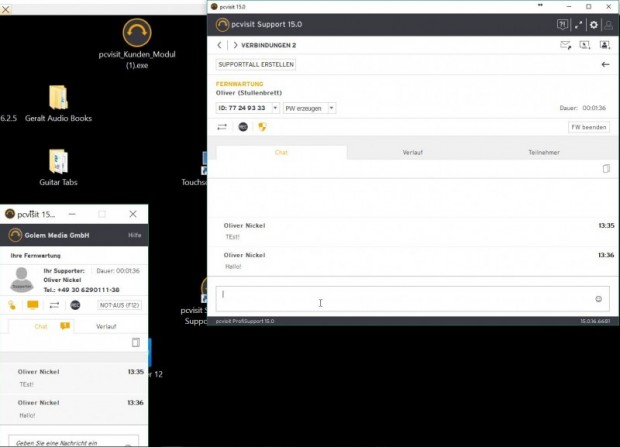
Task: Click the yellow shield icon in Support window
Action: [262, 127]
